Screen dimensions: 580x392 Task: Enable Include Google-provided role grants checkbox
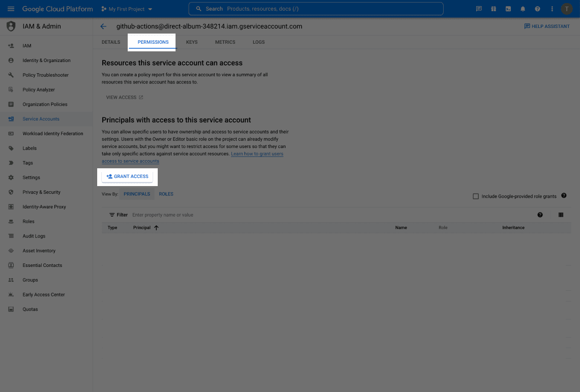point(476,196)
